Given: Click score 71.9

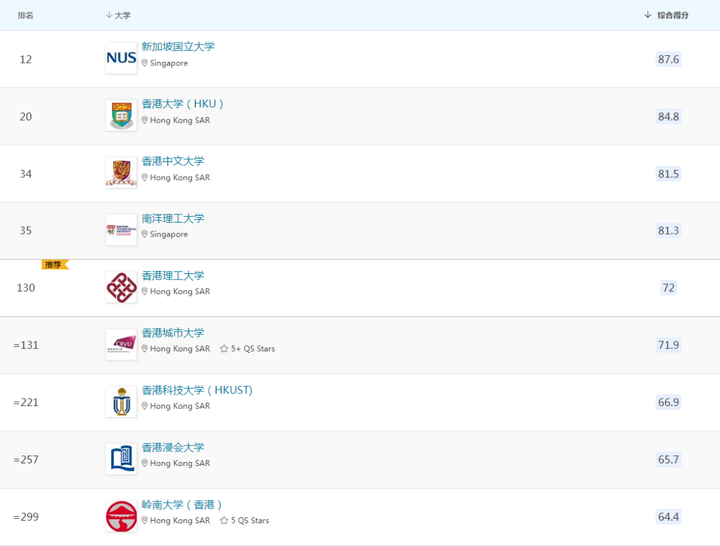Looking at the screenshot, I should click(x=668, y=345).
